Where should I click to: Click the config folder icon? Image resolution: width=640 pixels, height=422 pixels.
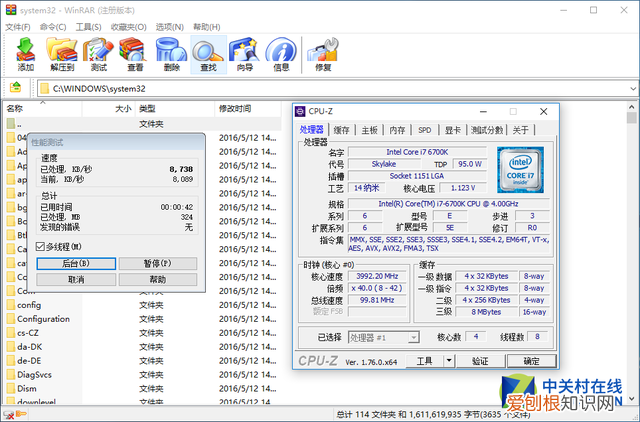(x=11, y=305)
